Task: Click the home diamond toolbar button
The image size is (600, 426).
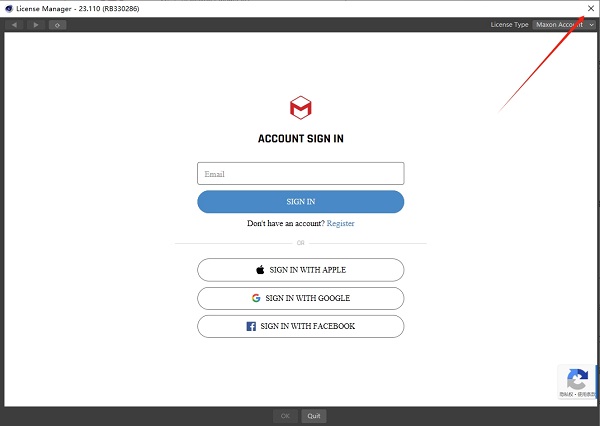Action: [x=57, y=25]
